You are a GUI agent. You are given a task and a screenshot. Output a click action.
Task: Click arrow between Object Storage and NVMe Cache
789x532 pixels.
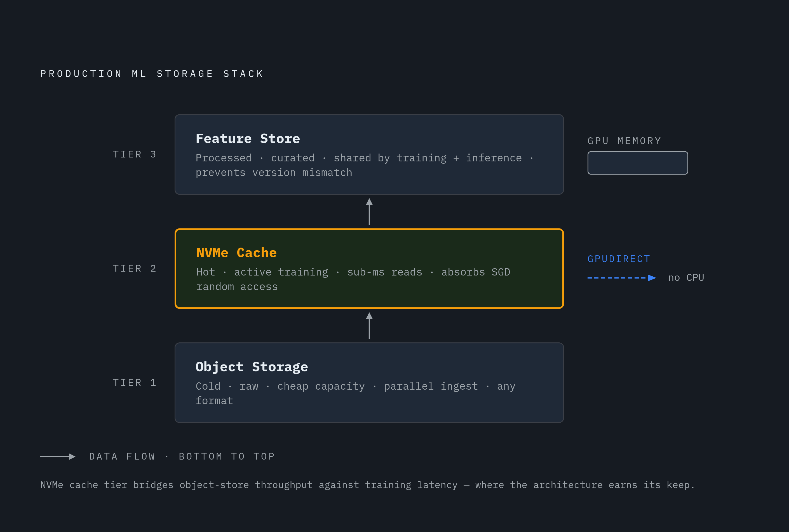(x=369, y=325)
